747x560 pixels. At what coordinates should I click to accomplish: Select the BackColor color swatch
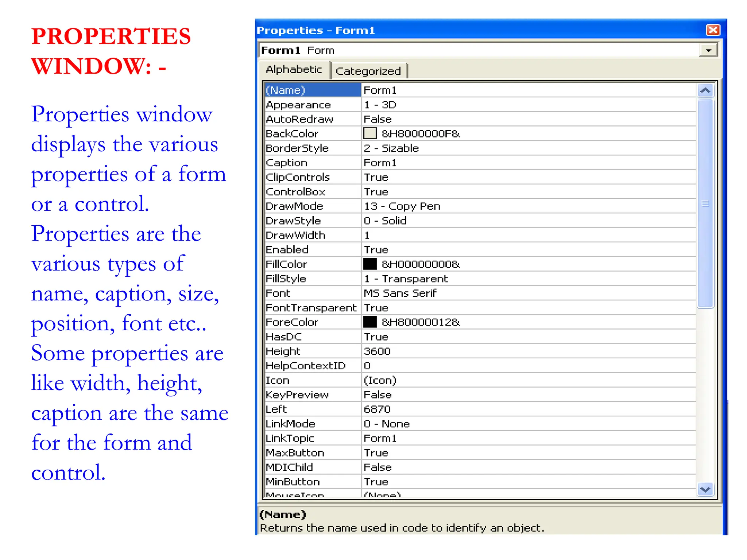pyautogui.click(x=370, y=133)
